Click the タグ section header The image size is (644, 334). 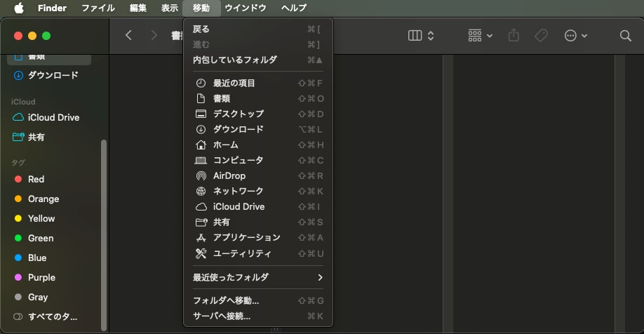[x=18, y=163]
